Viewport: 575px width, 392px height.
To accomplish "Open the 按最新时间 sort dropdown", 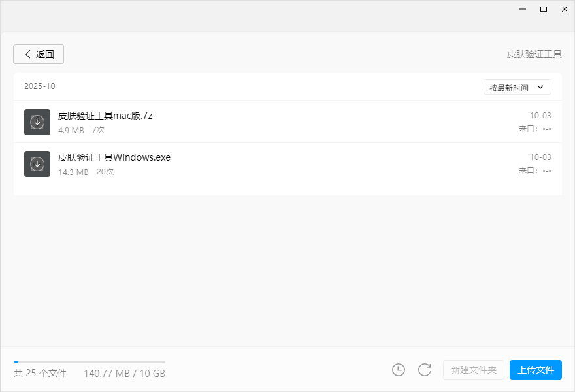I will point(517,88).
